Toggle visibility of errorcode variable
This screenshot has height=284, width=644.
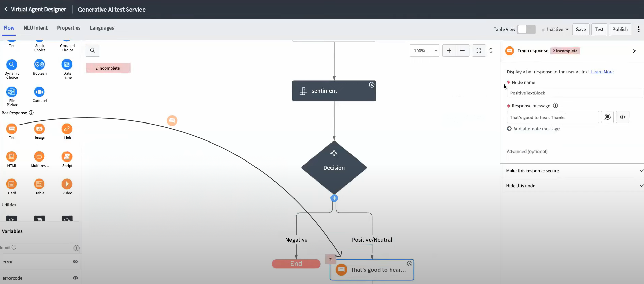coord(75,278)
